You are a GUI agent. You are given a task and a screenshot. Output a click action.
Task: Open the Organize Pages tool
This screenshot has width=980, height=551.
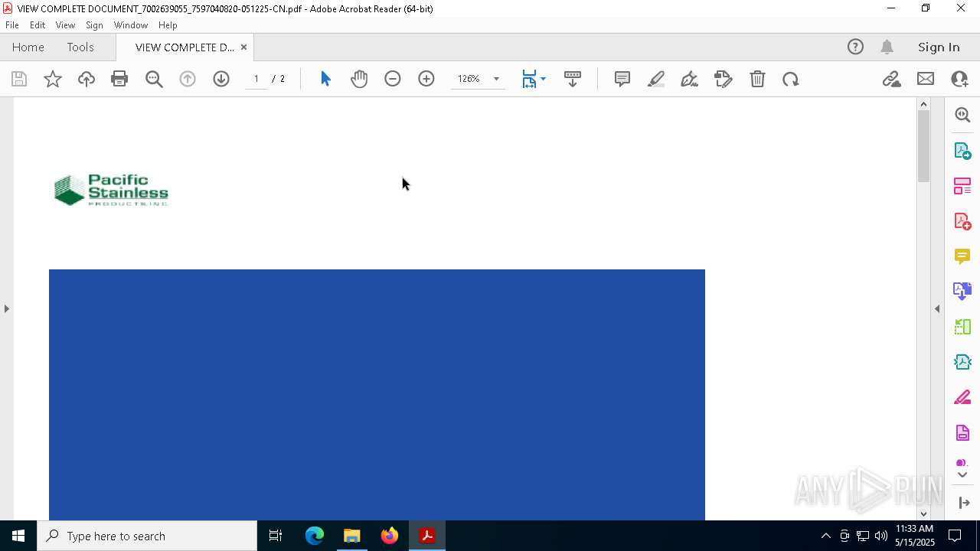point(962,185)
